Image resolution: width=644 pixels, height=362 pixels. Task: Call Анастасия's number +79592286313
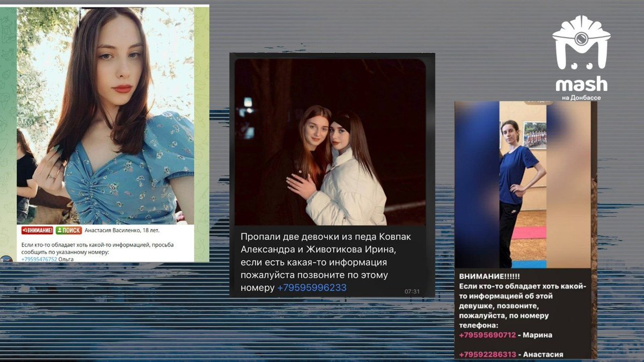(487, 354)
